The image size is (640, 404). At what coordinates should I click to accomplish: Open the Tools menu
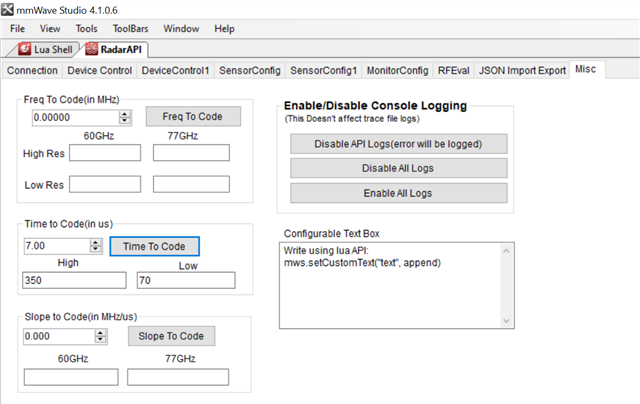click(86, 29)
